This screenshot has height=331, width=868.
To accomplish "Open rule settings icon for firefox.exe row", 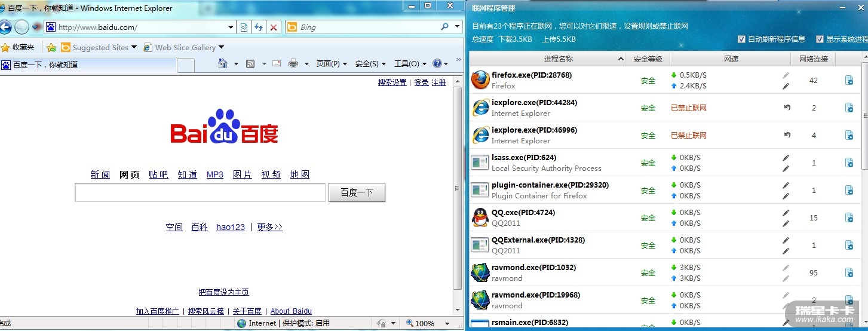I will pyautogui.click(x=849, y=80).
